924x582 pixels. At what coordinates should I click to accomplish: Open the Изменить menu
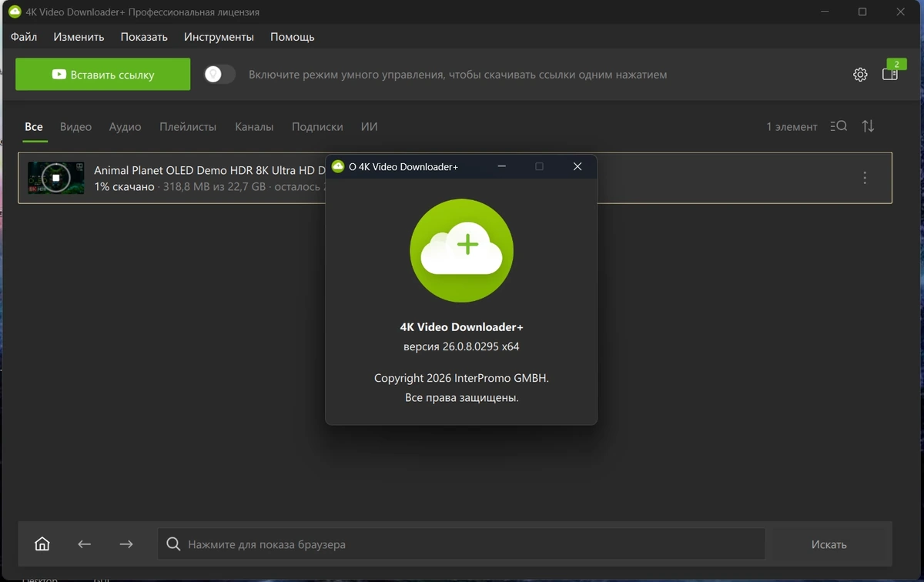click(79, 37)
